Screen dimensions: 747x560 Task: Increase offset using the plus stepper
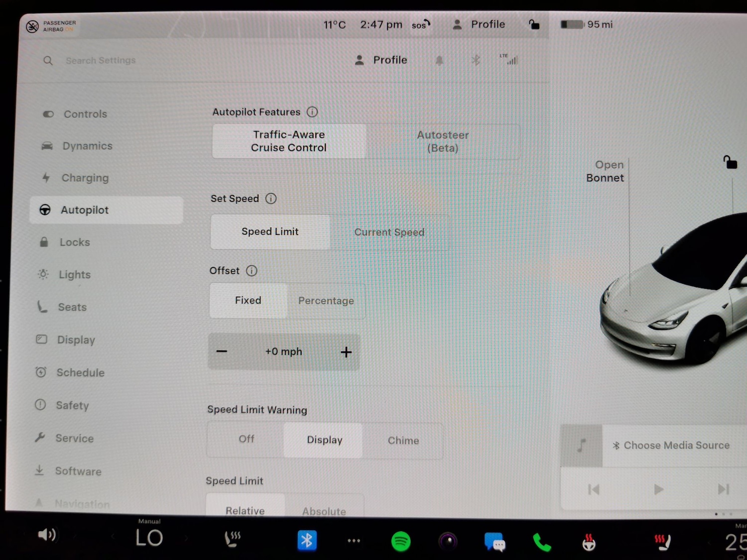pos(346,351)
